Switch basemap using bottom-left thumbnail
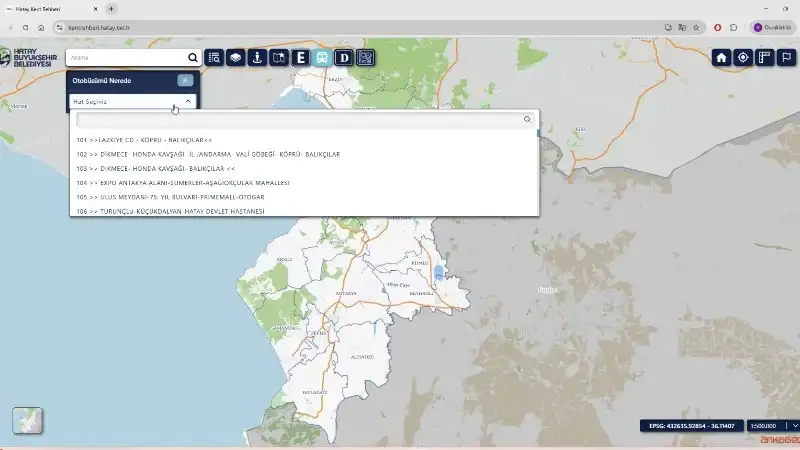This screenshot has height=450, width=800. point(27,420)
